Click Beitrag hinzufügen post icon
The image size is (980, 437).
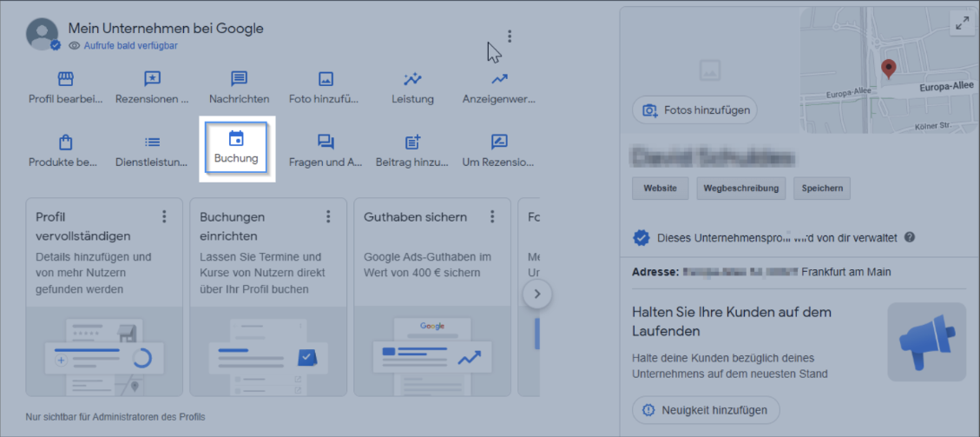tap(412, 142)
